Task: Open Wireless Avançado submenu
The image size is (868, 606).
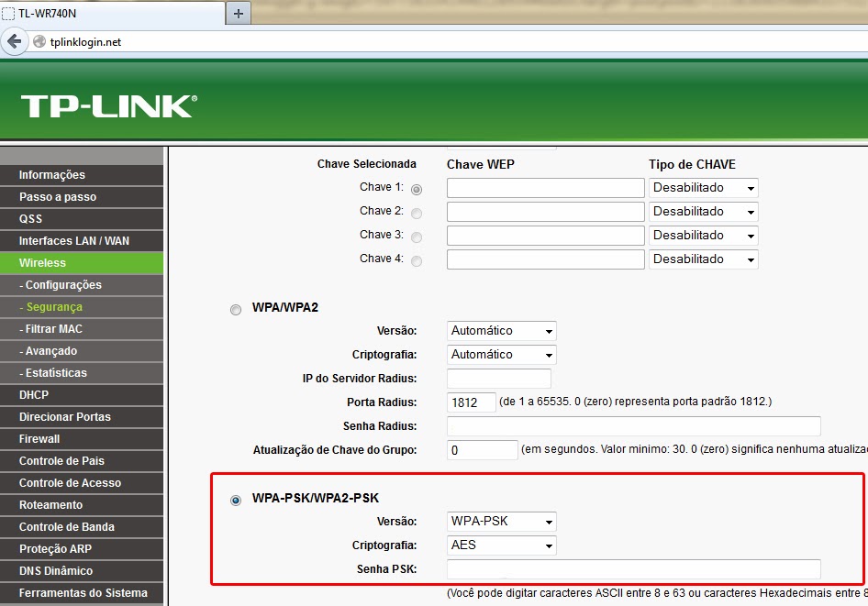Action: pos(82,351)
